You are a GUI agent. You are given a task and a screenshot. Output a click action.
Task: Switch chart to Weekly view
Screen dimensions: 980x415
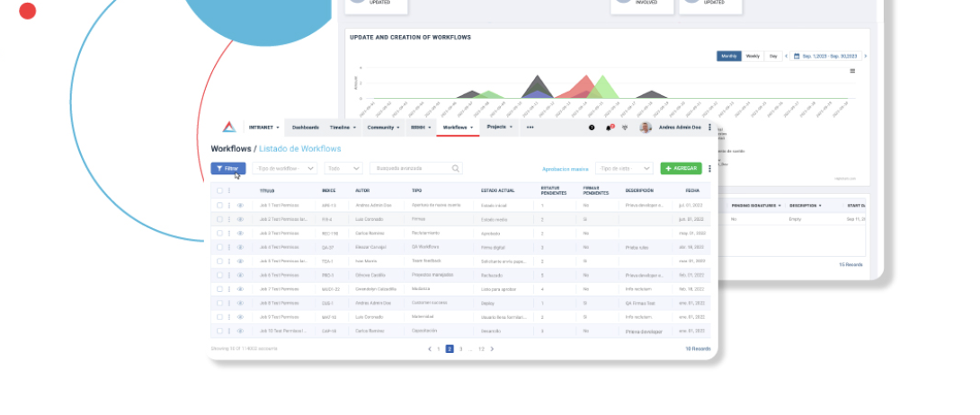coord(753,57)
